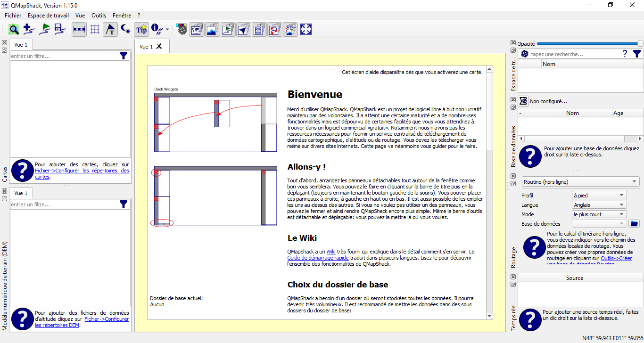Toggle the routing dock toolbar icon

274,29
